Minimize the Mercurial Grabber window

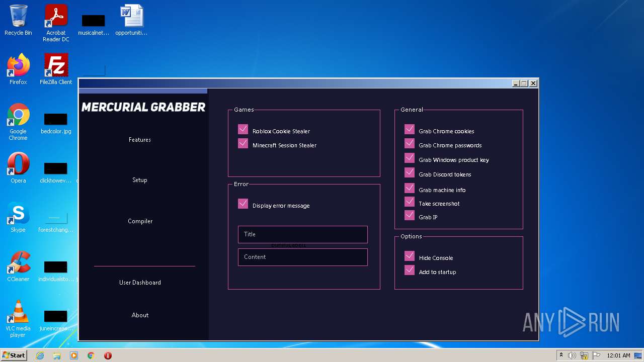click(x=516, y=83)
